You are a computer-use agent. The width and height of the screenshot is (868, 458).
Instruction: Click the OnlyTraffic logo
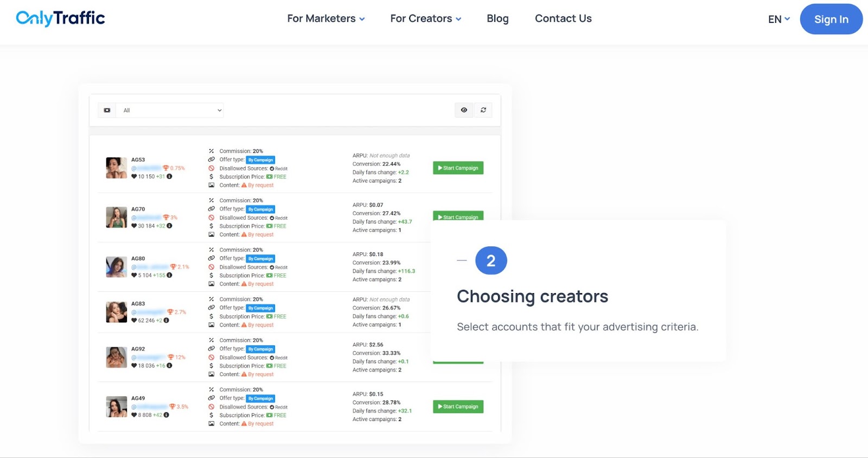coord(60,18)
